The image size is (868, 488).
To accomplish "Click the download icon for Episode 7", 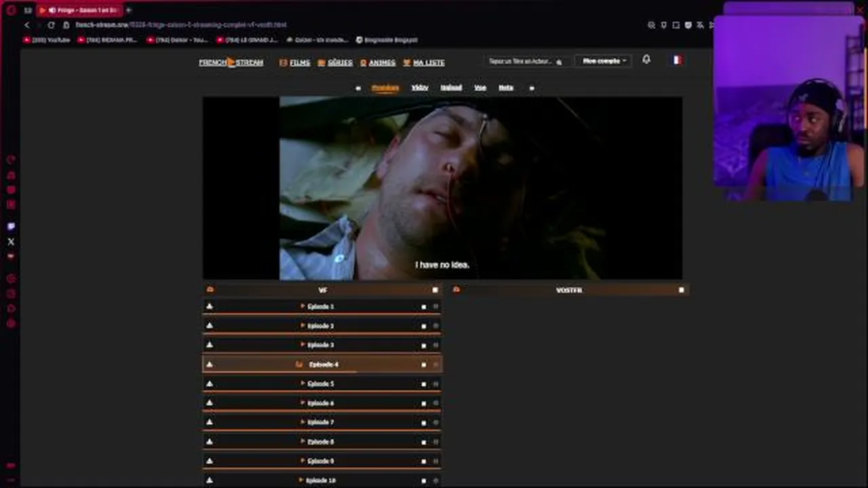I will (x=210, y=422).
